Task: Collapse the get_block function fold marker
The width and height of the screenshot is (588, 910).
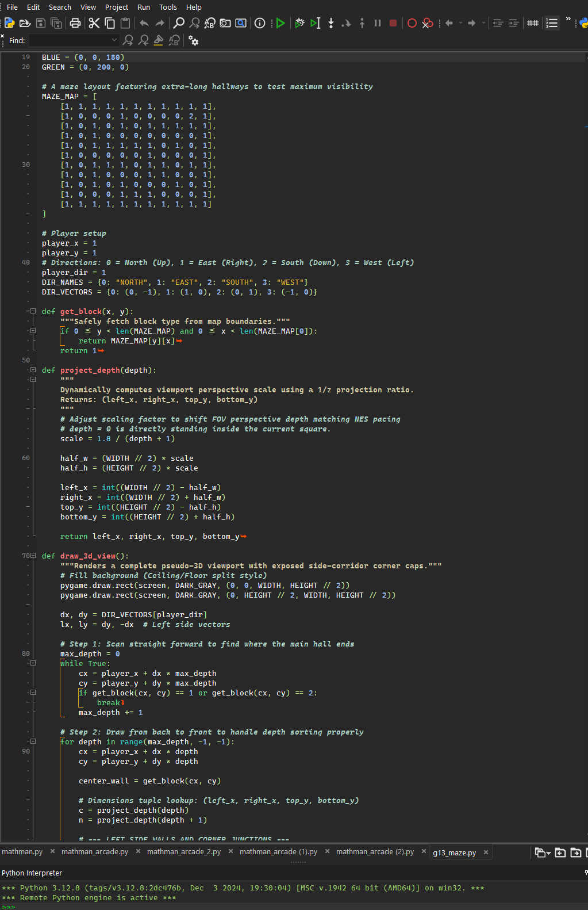Action: pos(33,311)
